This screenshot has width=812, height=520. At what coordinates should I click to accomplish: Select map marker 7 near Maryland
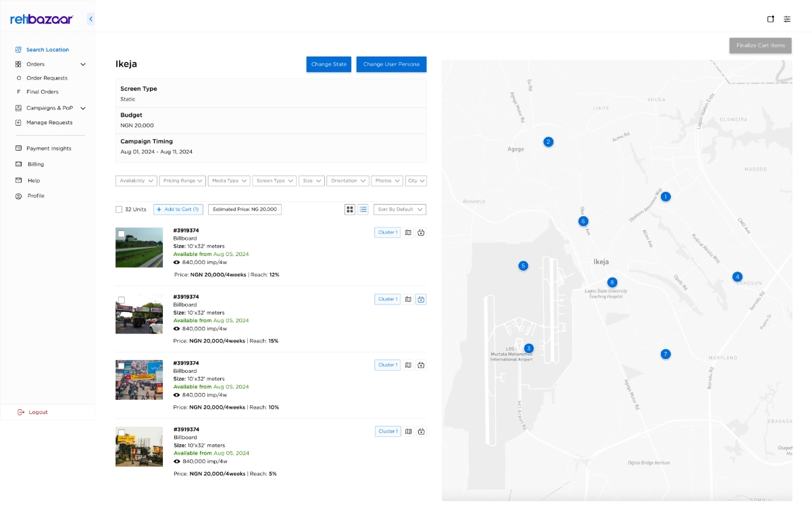pos(665,354)
